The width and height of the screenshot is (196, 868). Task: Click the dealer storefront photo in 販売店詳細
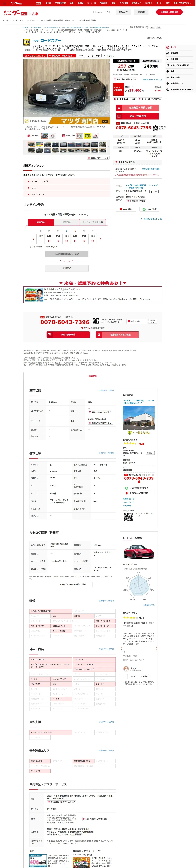[139, 418]
